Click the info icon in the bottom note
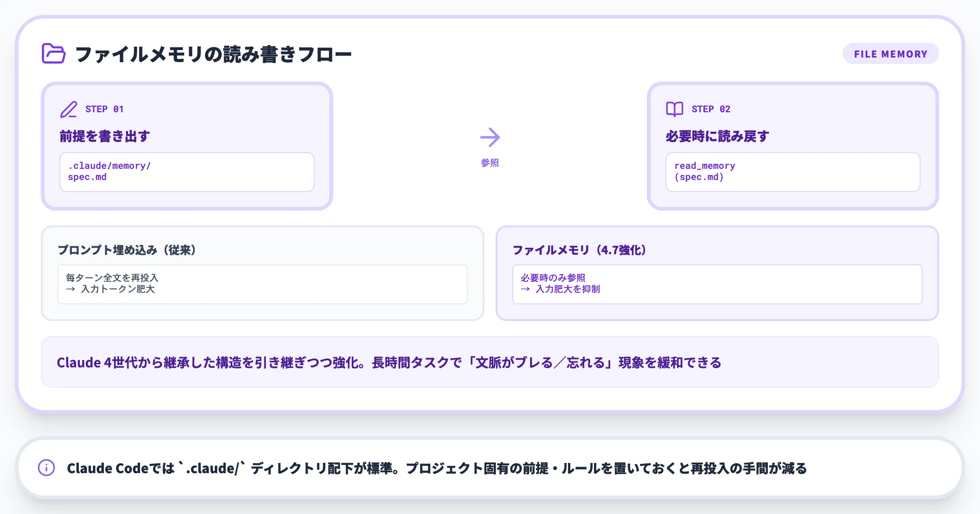 pos(46,468)
